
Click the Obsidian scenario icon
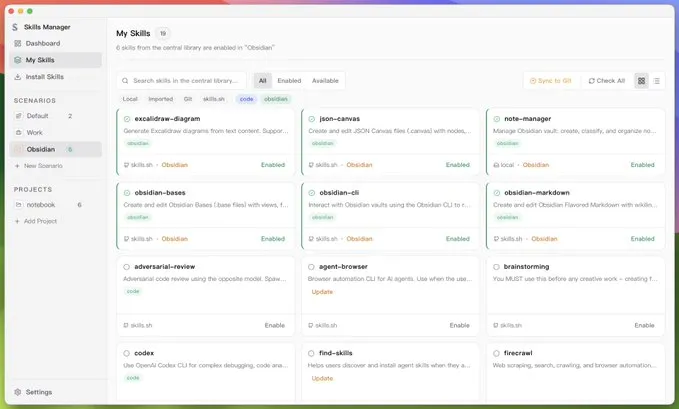[x=18, y=149]
